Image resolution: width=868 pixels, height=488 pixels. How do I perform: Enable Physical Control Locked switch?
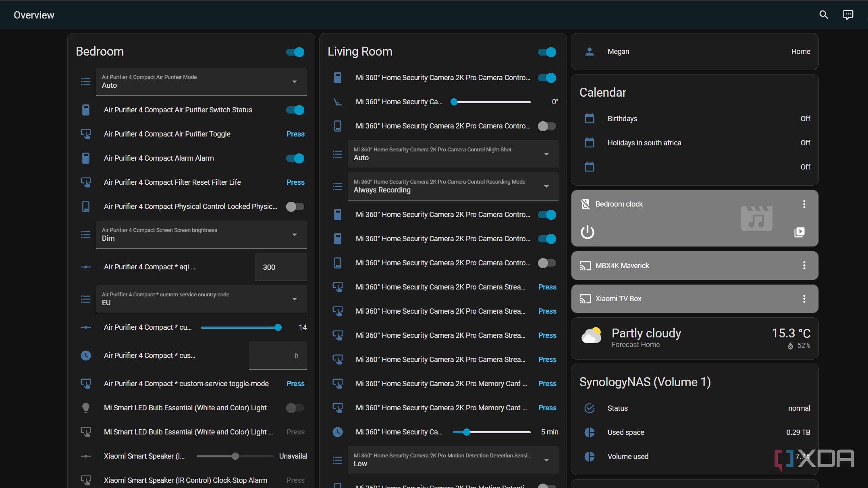[295, 207]
